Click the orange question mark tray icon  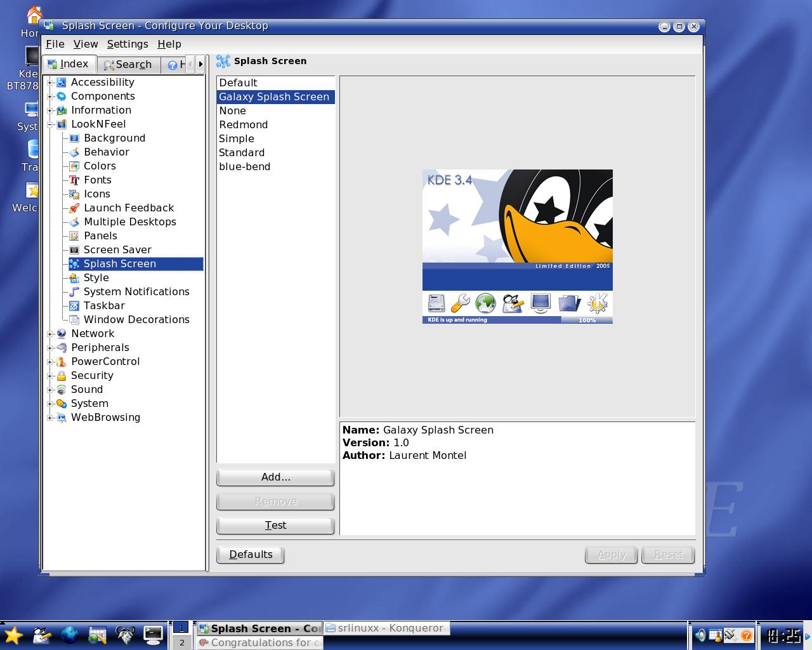(747, 635)
